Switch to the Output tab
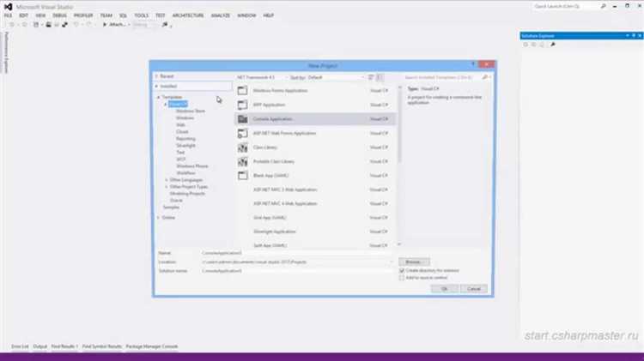This screenshot has width=644, height=361. click(39, 346)
